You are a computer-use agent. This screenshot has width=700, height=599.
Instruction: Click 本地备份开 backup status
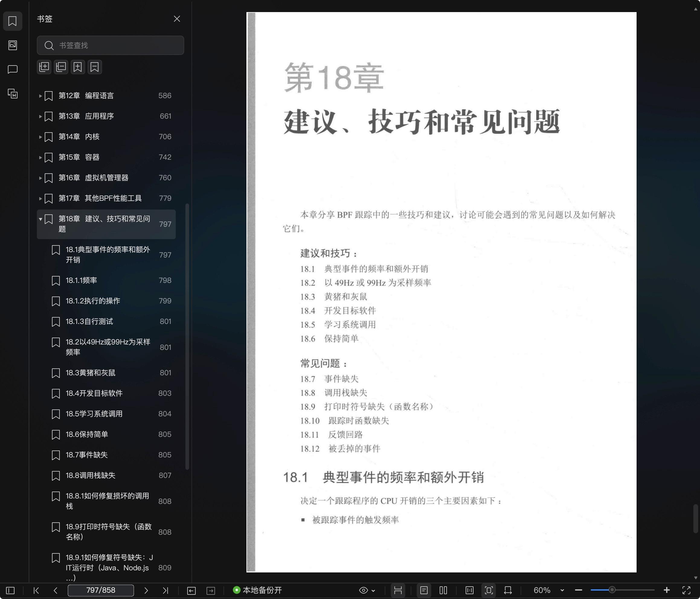click(x=257, y=590)
